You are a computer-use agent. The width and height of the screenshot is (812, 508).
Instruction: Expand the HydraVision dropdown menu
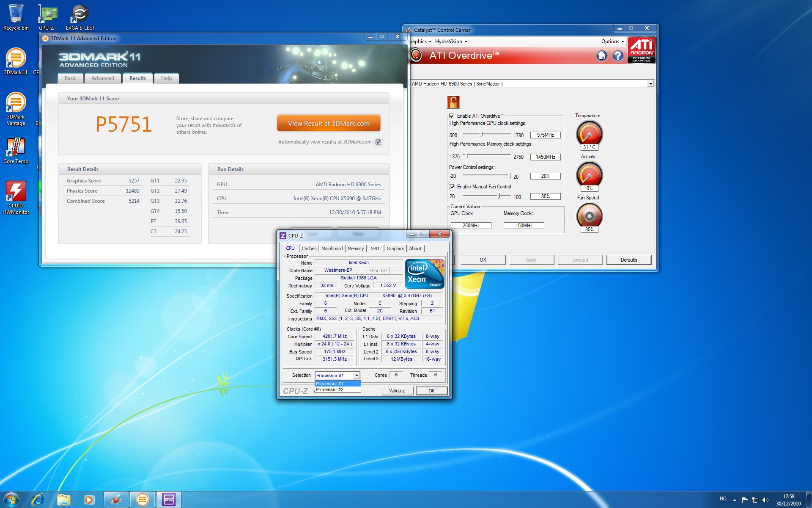(x=451, y=41)
